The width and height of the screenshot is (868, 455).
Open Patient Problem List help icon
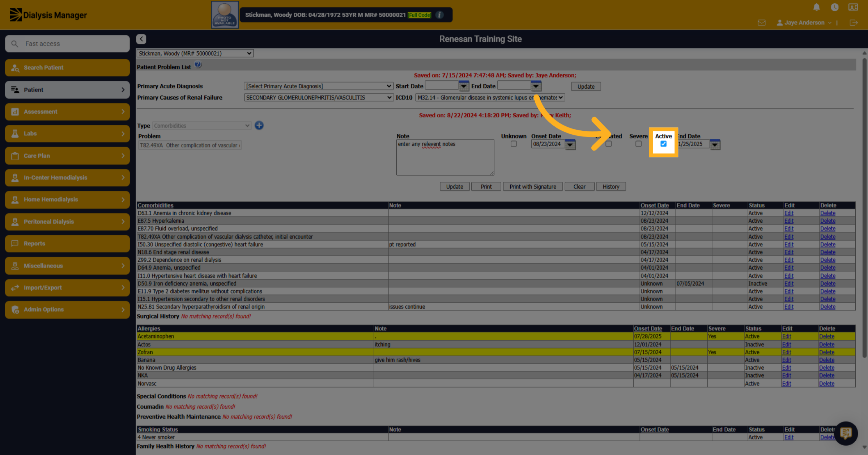[x=198, y=65]
